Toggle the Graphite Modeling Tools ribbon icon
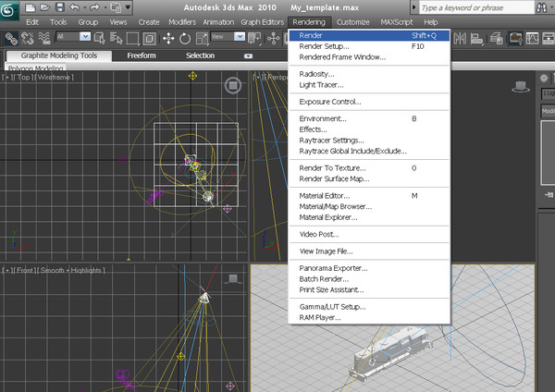 [x=515, y=38]
